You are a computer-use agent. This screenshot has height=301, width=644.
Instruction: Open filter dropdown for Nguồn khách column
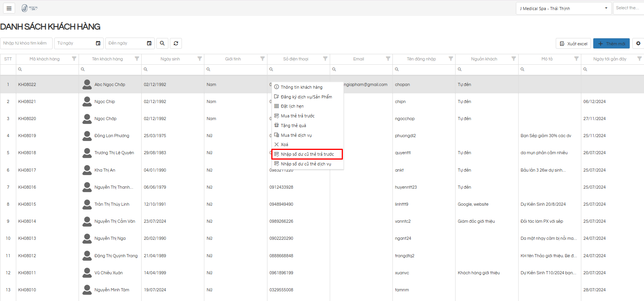click(514, 59)
